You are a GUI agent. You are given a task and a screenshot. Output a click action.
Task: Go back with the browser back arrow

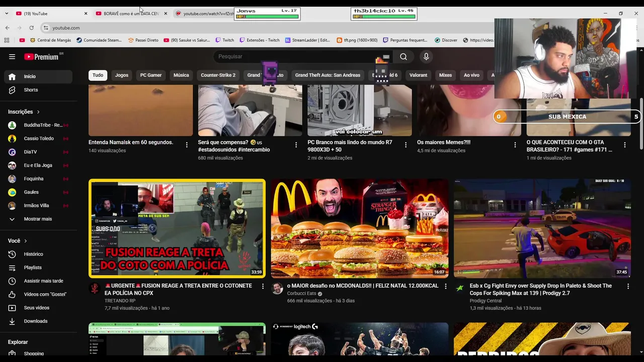point(7,28)
